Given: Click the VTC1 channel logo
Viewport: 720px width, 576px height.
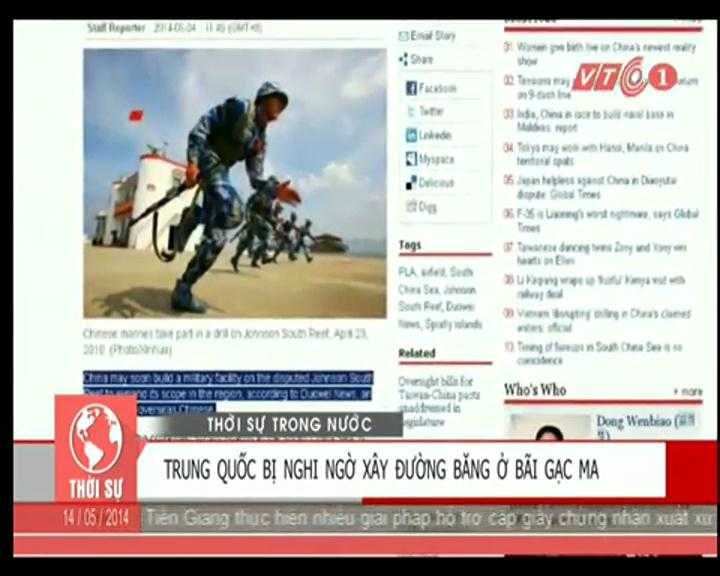Looking at the screenshot, I should tap(625, 77).
